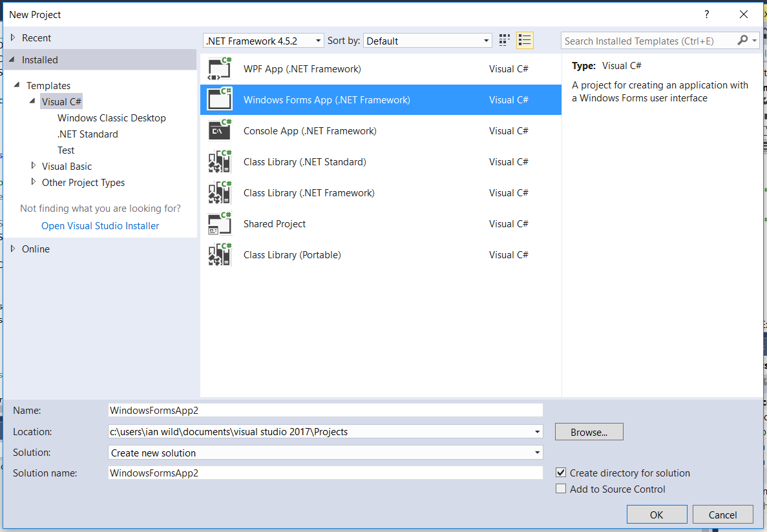Select Windows Forms App (.NET Framework) name

327,99
